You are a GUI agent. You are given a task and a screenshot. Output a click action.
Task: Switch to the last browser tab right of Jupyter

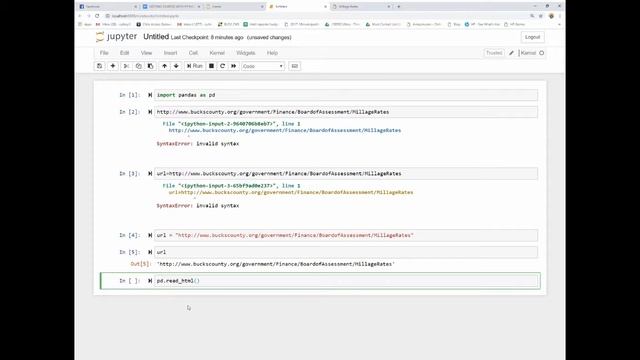tap(361, 7)
